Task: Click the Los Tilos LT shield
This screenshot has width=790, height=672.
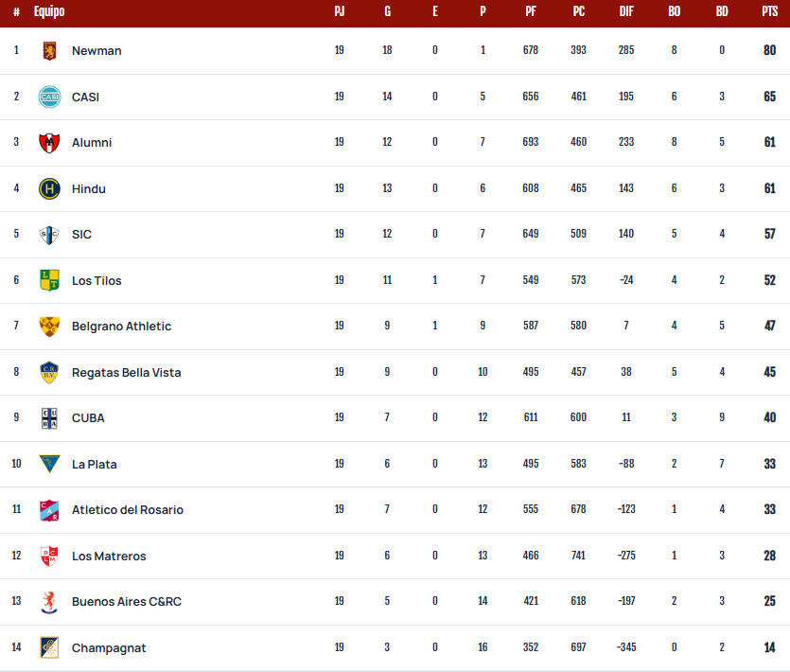Action: pos(49,280)
